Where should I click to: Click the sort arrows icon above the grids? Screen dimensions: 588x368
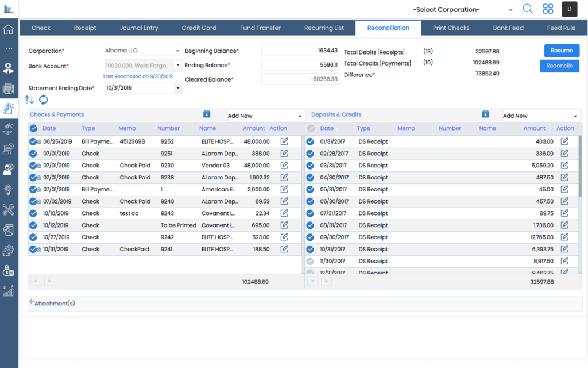pyautogui.click(x=30, y=99)
